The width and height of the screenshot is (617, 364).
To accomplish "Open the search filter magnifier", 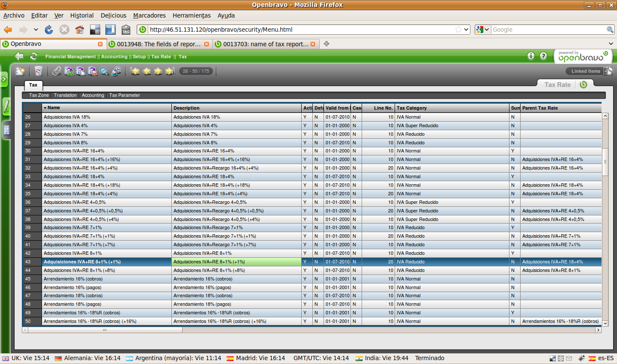I will click(104, 71).
